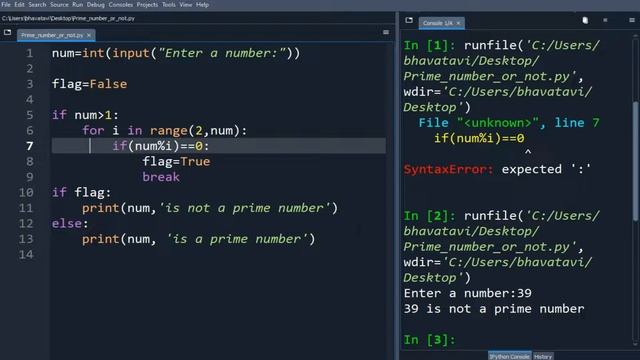This screenshot has width=640, height=360.
Task: Click the print 'is not a prime number' line
Action: pos(210,208)
